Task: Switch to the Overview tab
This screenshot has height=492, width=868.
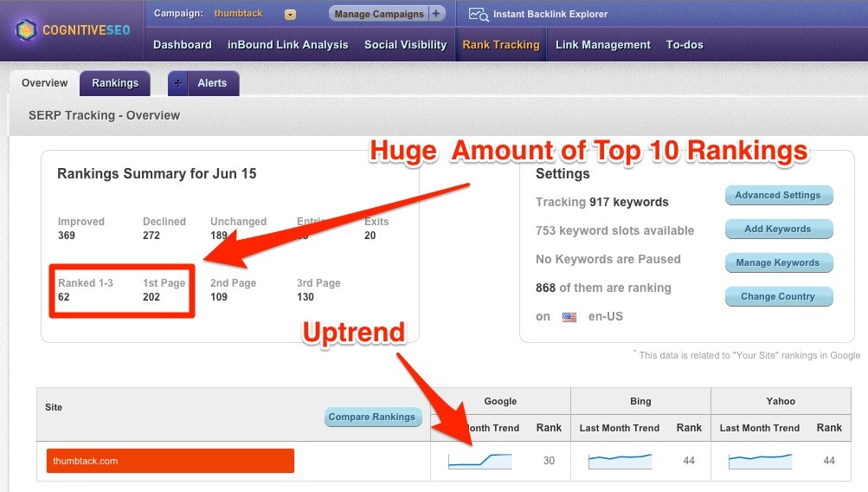Action: tap(44, 83)
